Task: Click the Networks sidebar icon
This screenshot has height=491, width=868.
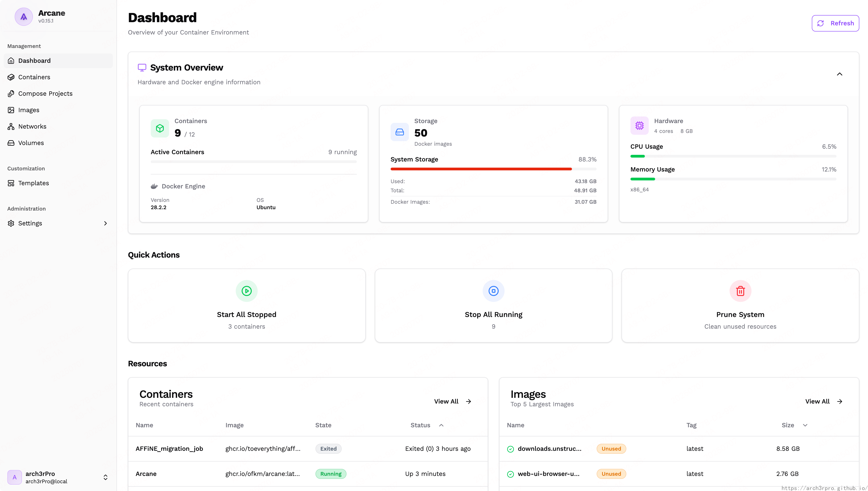Action: coord(11,127)
